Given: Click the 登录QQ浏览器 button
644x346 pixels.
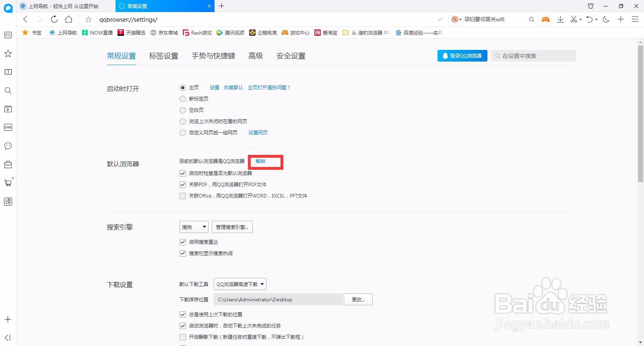Looking at the screenshot, I should (x=462, y=56).
